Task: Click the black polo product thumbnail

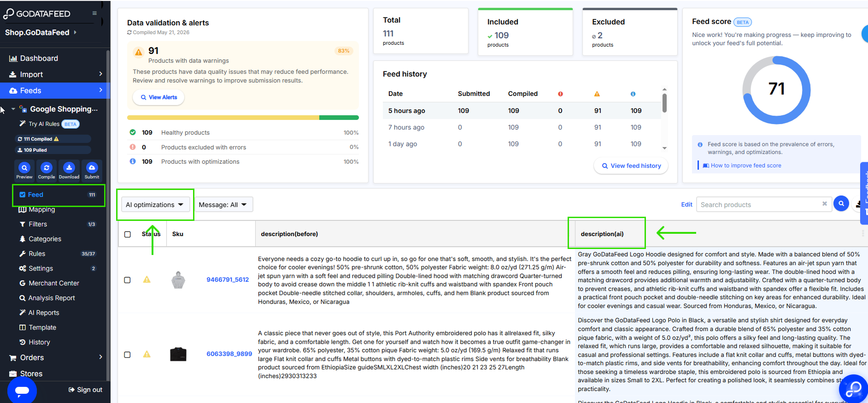Action: pos(178,354)
